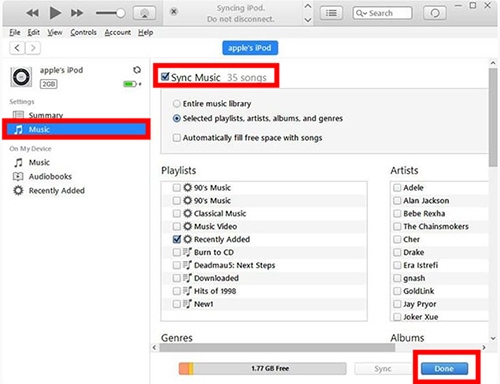Viewport: 500px width, 384px height.
Task: Click the apple's iPod device button
Action: coord(250,48)
